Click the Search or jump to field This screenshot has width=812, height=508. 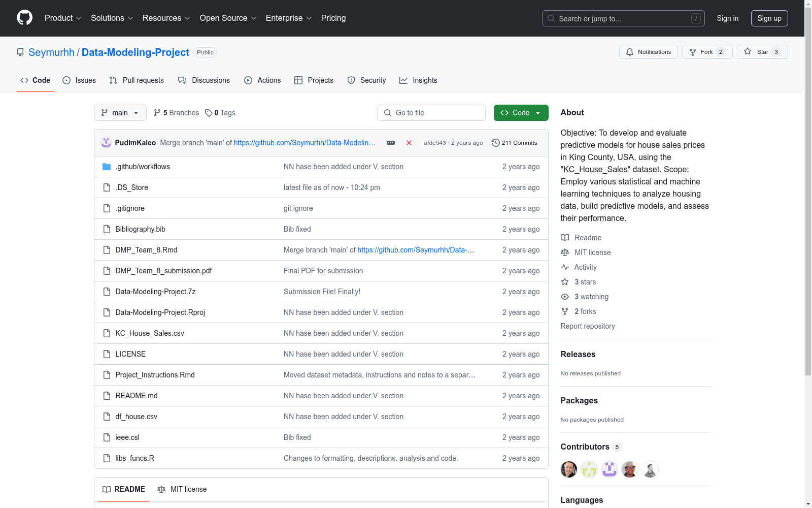(624, 18)
